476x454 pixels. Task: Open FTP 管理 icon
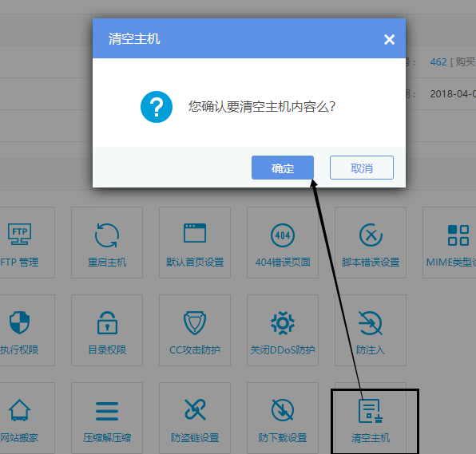pos(20,234)
